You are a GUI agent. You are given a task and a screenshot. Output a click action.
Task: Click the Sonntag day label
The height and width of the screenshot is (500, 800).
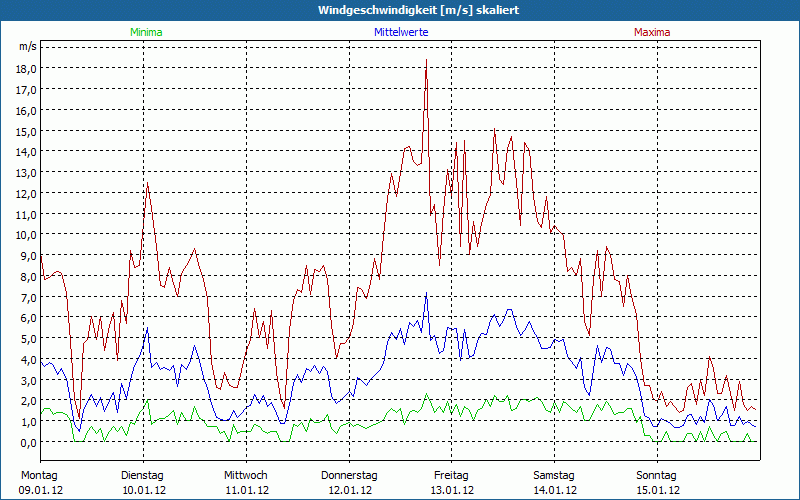657,475
